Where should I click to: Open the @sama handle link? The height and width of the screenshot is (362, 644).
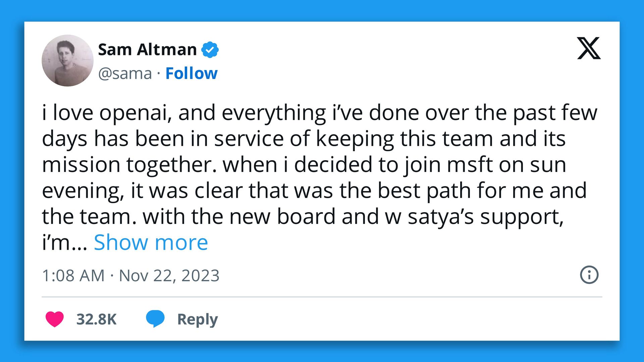pos(125,73)
